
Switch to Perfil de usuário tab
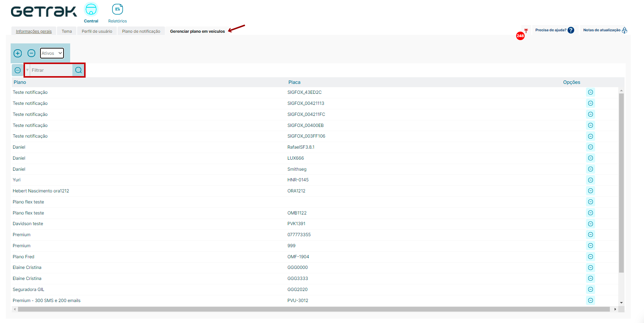(x=97, y=31)
